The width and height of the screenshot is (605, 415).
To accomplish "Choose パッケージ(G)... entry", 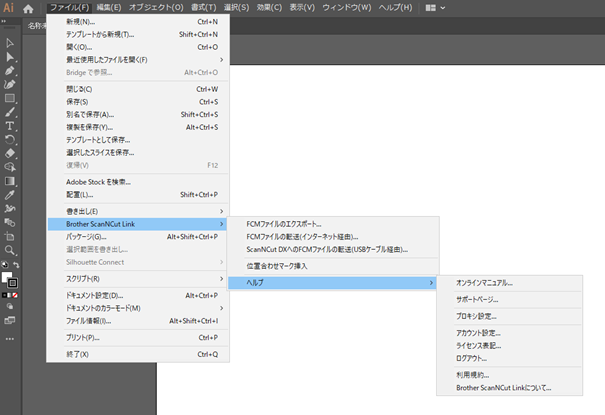I will 139,237.
